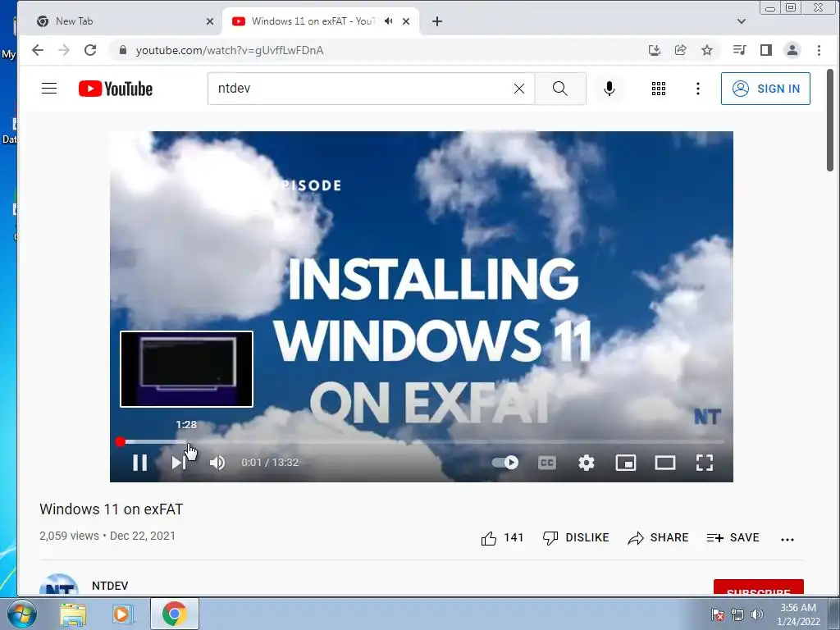This screenshot has width=840, height=630.
Task: Open the Action Center flag icon
Action: click(717, 614)
